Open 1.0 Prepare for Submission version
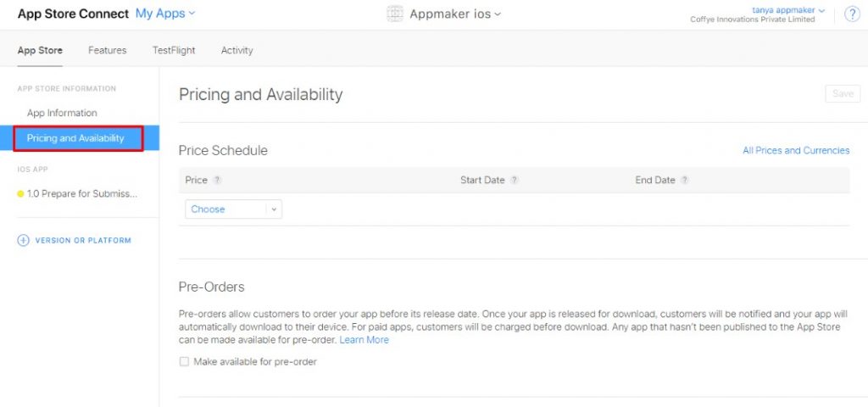The width and height of the screenshot is (868, 407). (82, 194)
